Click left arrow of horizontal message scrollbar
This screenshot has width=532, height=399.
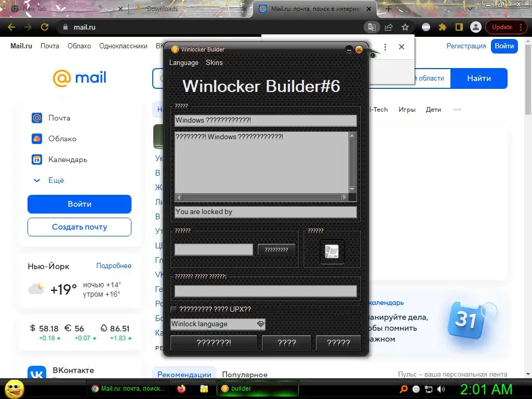[x=179, y=197]
